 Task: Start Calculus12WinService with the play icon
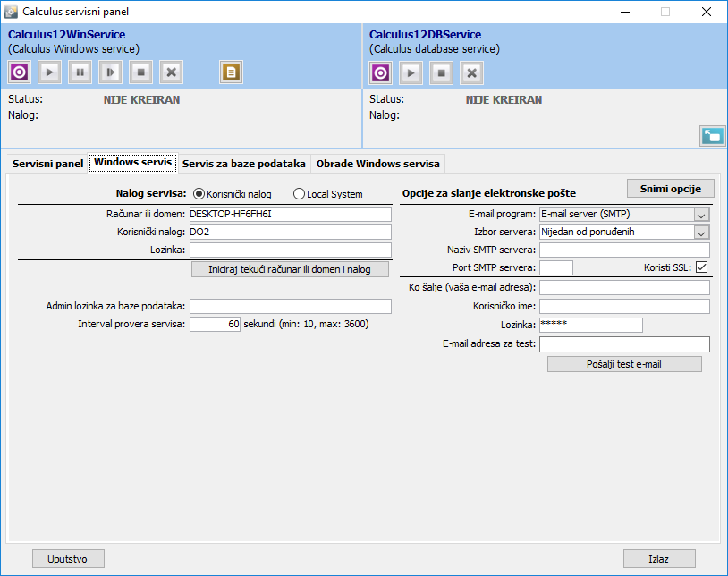[50, 72]
